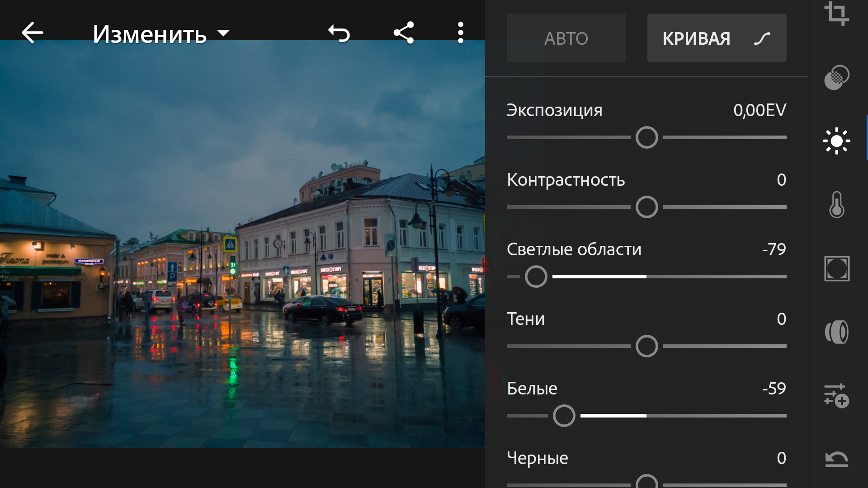
Task: Click the Экспозиция label
Action: tap(554, 110)
